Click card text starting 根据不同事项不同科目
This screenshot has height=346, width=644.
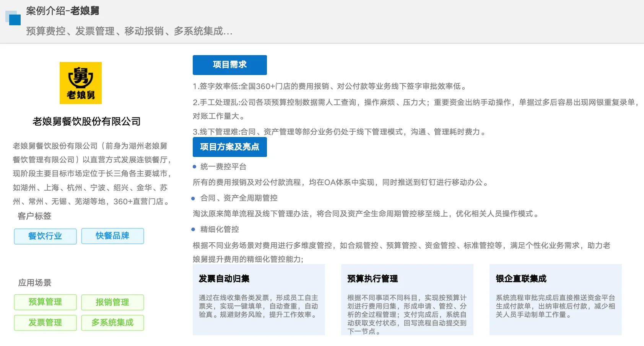coord(407,315)
